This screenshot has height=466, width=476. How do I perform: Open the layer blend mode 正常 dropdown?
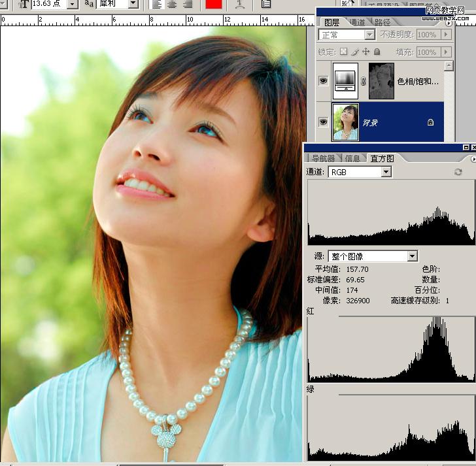[369, 35]
